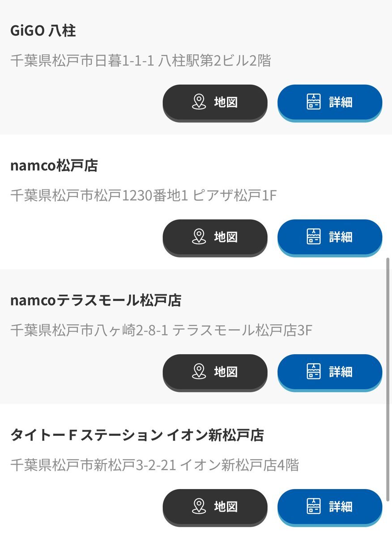Click the details icon for GiGO 八柱

coord(314,102)
